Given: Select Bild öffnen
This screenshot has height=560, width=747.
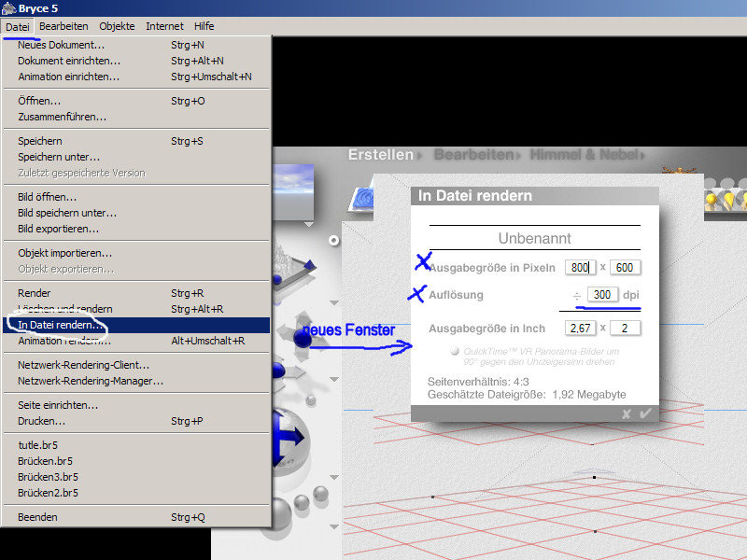Looking at the screenshot, I should coord(136,197).
